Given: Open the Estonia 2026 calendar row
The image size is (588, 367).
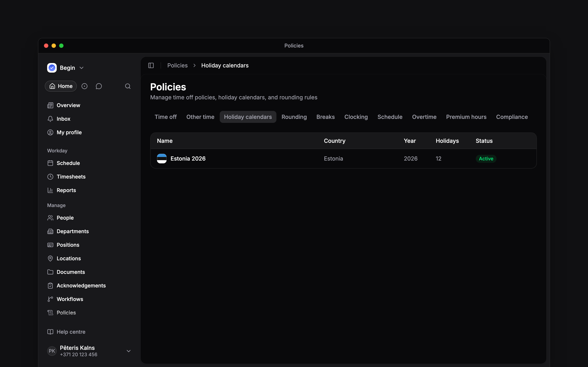Looking at the screenshot, I should point(343,159).
